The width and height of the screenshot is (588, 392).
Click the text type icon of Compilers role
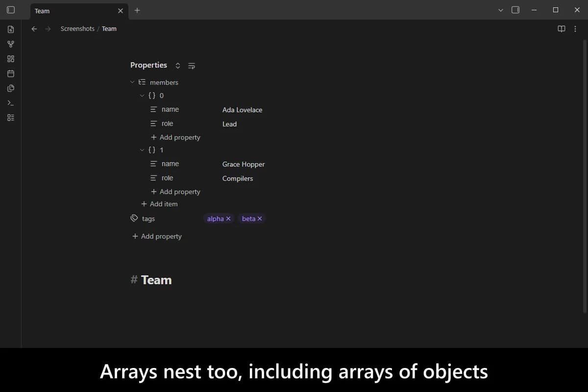(154, 178)
